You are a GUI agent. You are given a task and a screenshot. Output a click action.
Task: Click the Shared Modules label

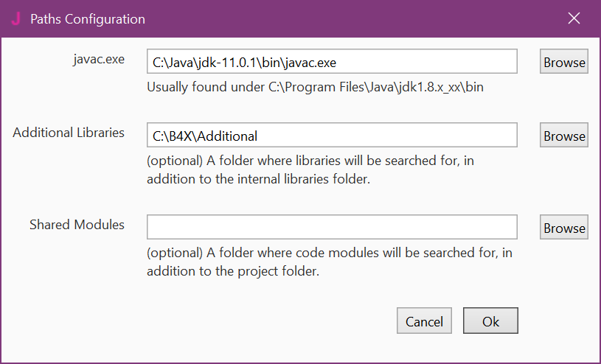pos(77,224)
